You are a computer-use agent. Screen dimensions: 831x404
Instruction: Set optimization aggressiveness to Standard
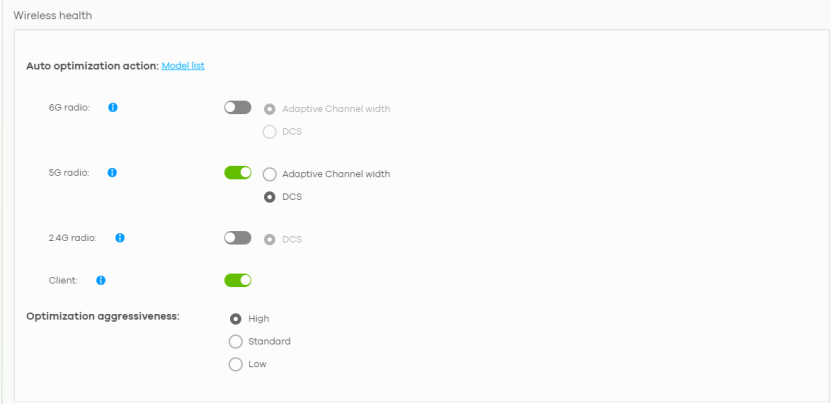pos(236,342)
